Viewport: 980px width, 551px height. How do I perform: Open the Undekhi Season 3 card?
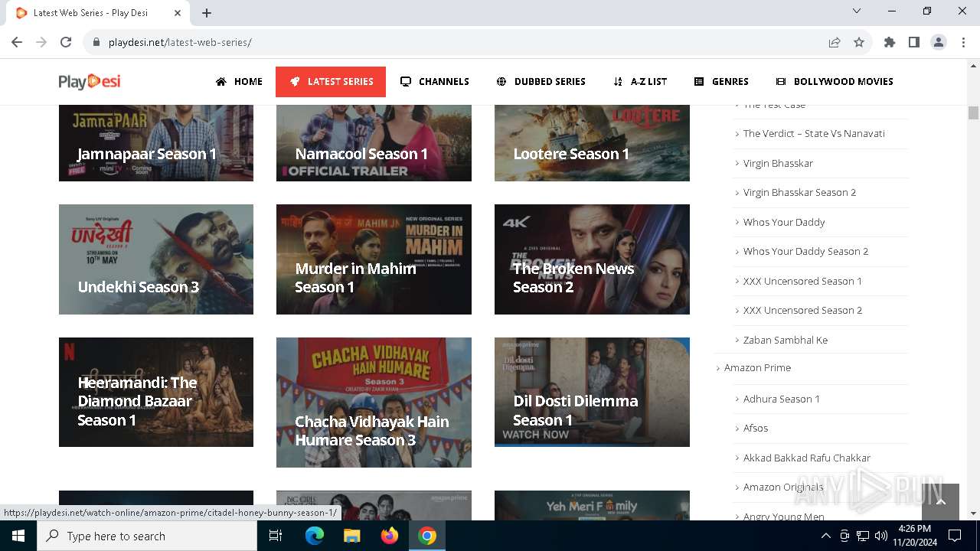coord(156,259)
